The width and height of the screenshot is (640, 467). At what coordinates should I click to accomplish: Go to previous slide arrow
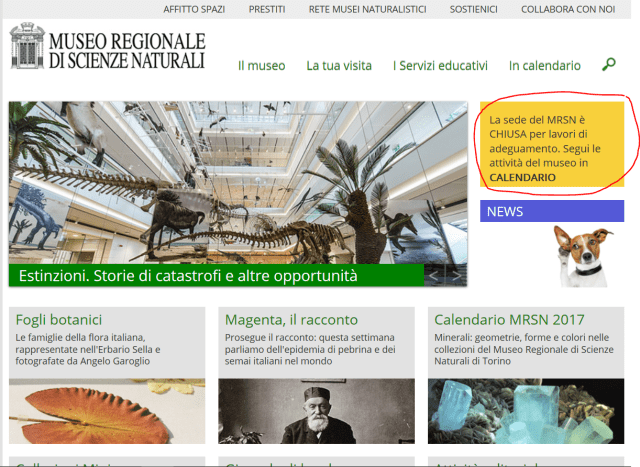pos(433,276)
